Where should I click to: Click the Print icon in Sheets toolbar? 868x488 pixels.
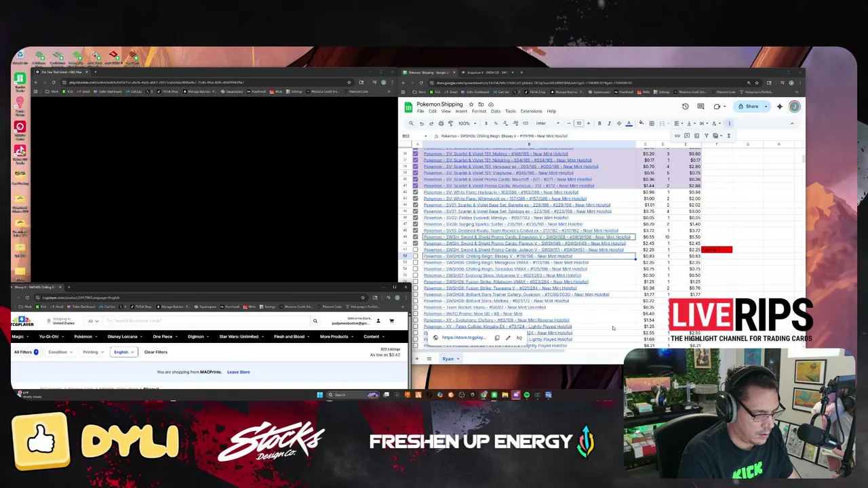(x=441, y=123)
